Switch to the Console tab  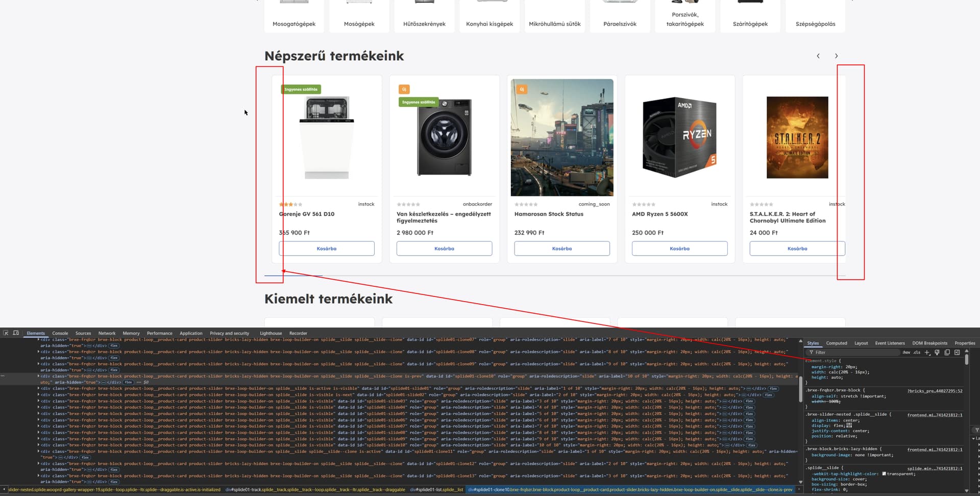60,333
